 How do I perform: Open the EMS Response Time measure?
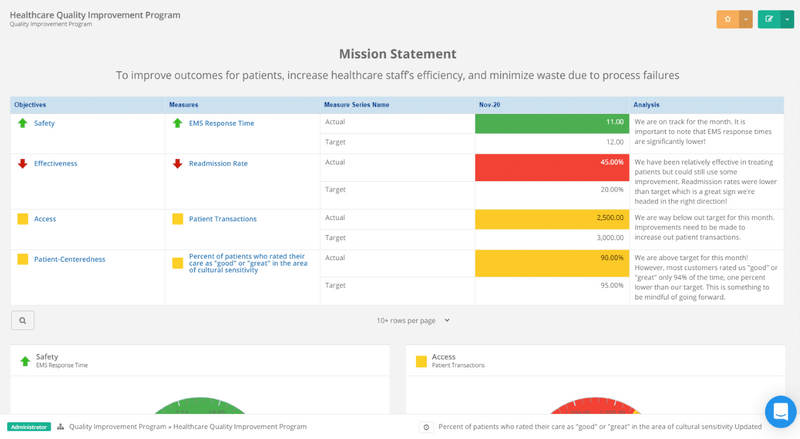221,123
